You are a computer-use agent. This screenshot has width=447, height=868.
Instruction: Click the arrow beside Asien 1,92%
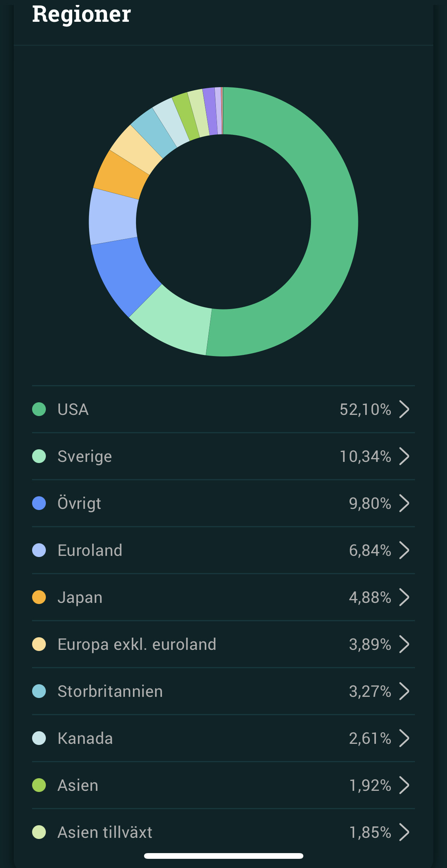click(x=404, y=785)
